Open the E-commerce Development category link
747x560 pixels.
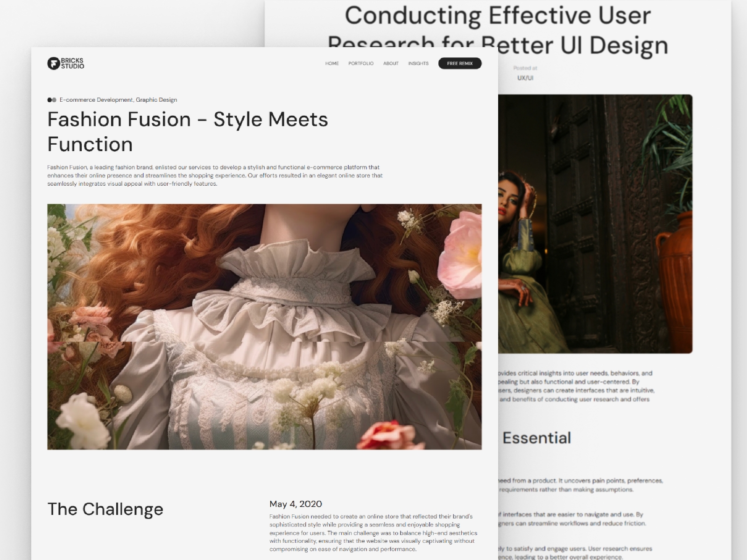[x=96, y=100]
